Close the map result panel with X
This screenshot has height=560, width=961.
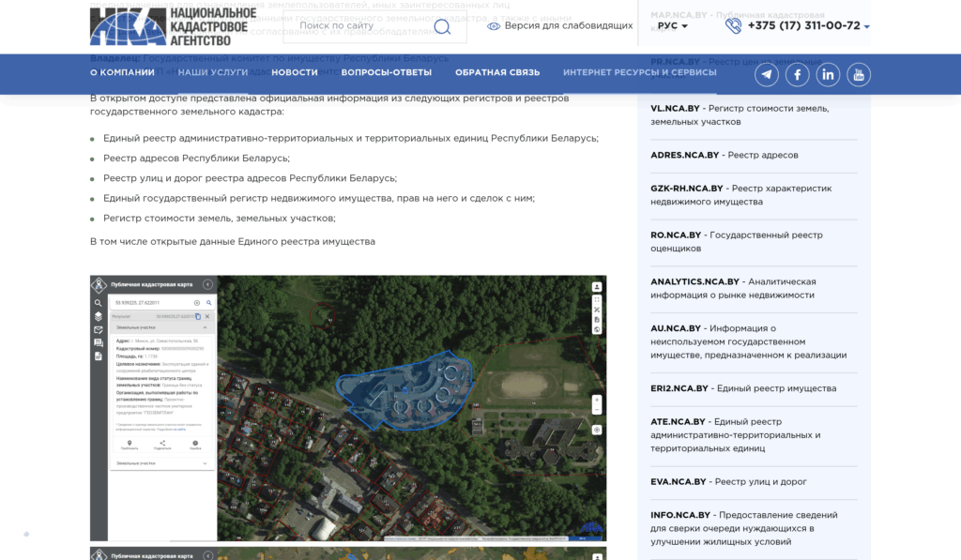point(207,316)
